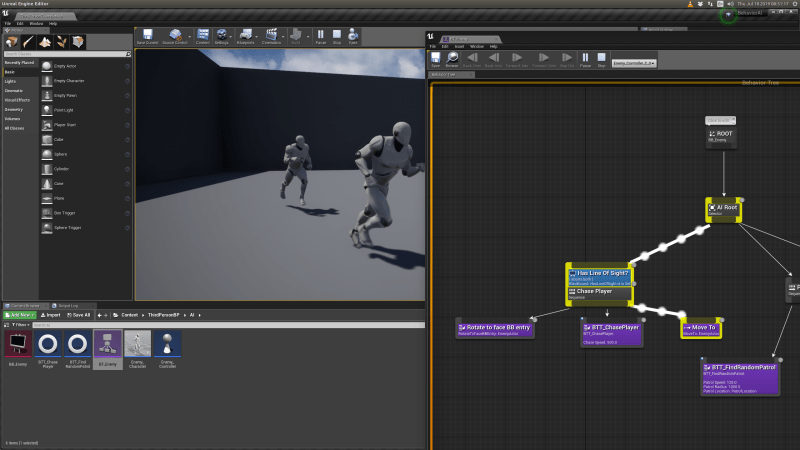The image size is (800, 450).
Task: Open the Enemy_Controller debug target dropdown
Action: [633, 63]
